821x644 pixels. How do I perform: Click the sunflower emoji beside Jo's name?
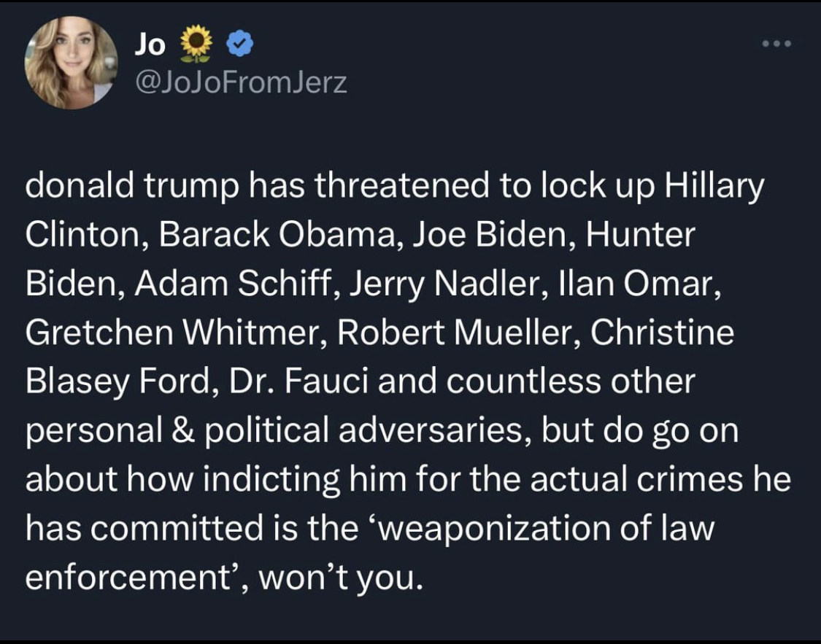click(x=196, y=42)
